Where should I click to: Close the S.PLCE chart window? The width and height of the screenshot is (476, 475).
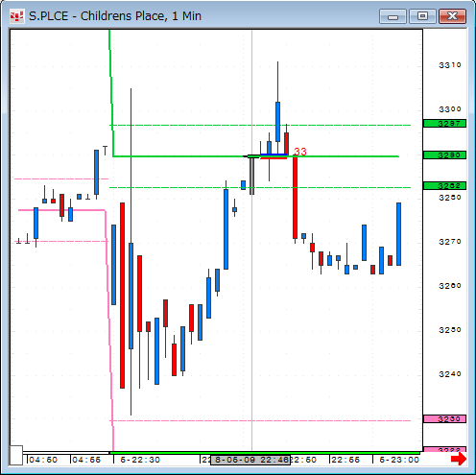pos(452,16)
